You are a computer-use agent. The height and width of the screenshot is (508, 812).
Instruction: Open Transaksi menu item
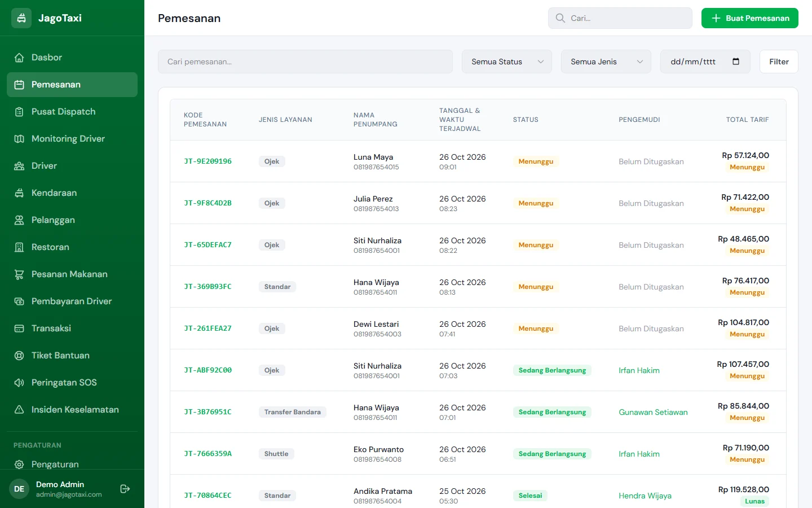72,329
